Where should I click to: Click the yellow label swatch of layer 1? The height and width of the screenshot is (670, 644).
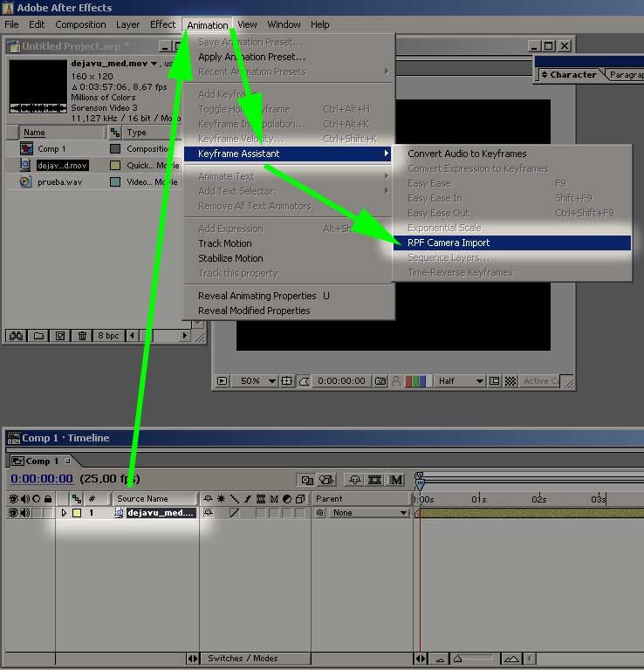77,513
